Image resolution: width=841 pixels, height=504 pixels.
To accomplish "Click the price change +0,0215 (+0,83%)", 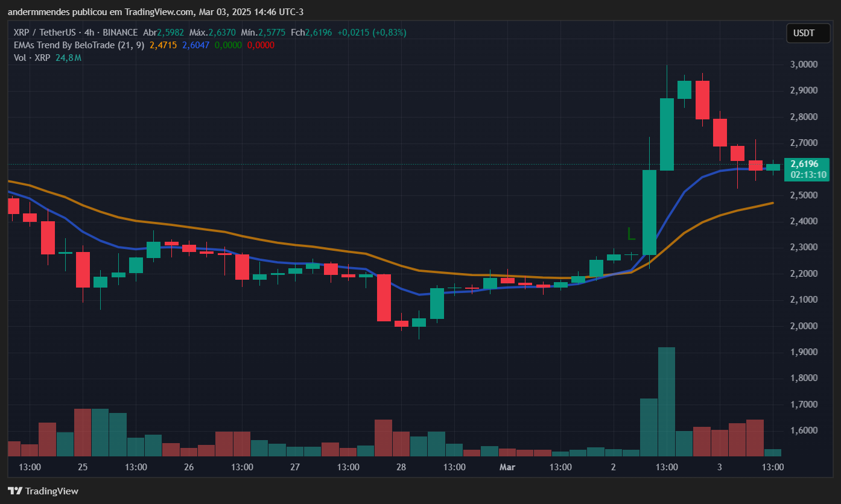I will coord(372,33).
